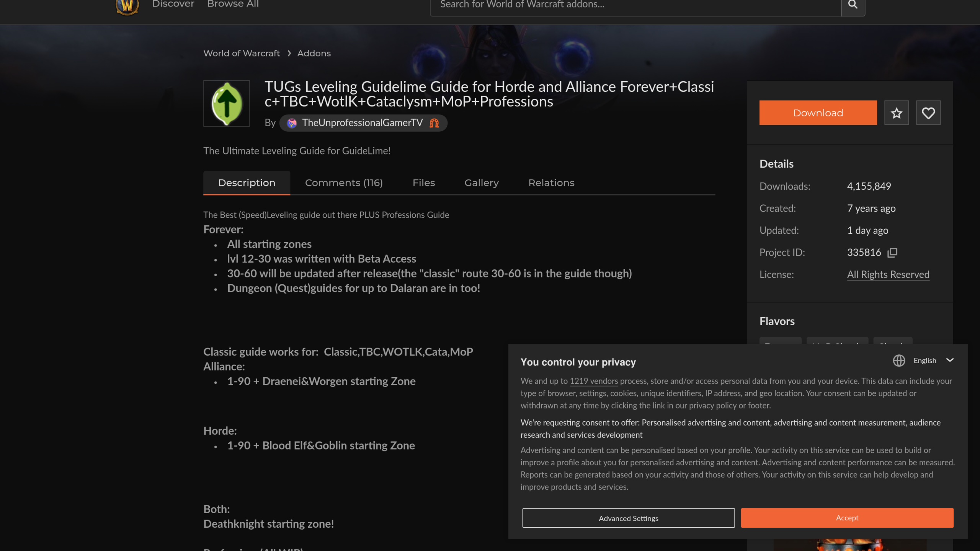Click the heart icon to follow
Image resolution: width=980 pixels, height=551 pixels.
click(x=928, y=113)
